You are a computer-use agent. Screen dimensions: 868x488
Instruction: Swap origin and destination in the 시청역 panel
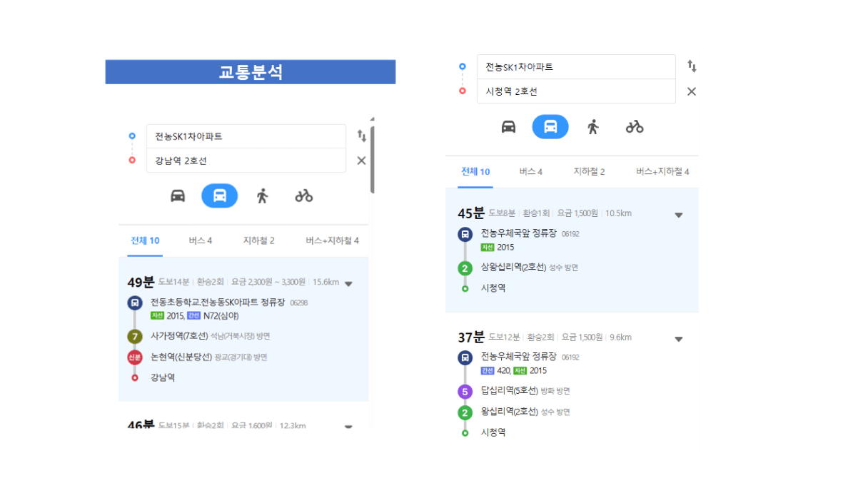coord(692,66)
